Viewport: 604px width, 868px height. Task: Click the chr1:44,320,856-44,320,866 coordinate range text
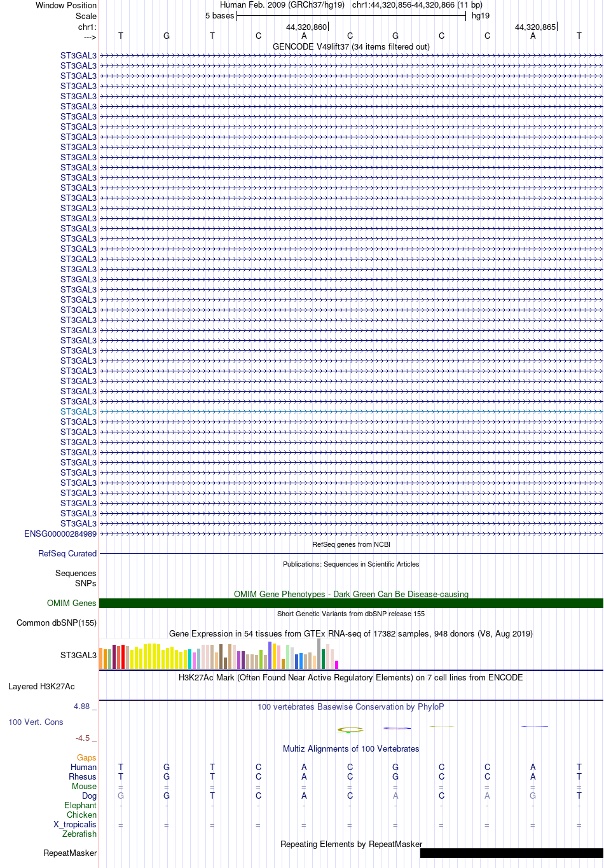tap(417, 4)
